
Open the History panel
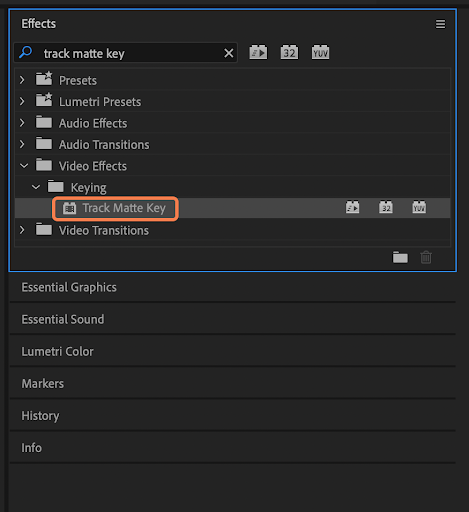[x=40, y=416]
